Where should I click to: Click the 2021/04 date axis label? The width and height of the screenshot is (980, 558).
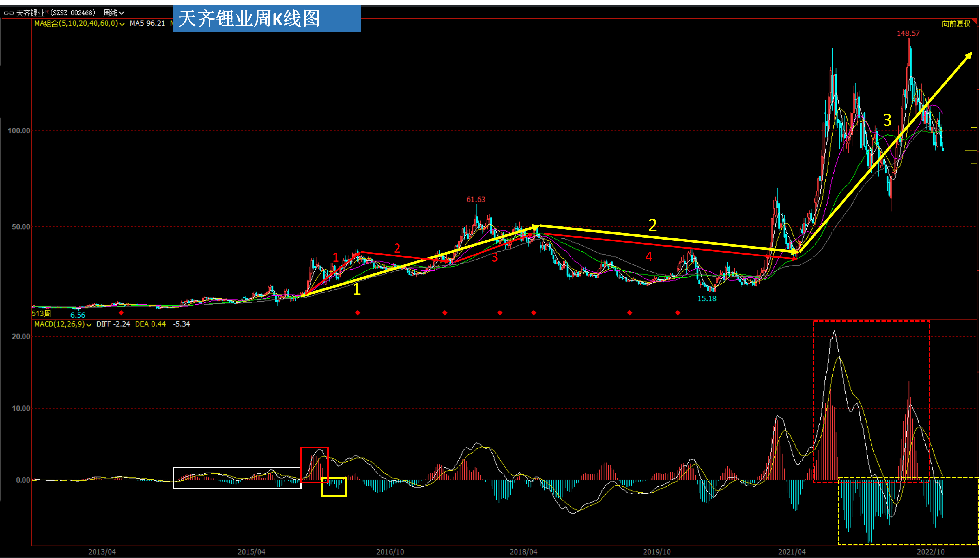pos(792,552)
